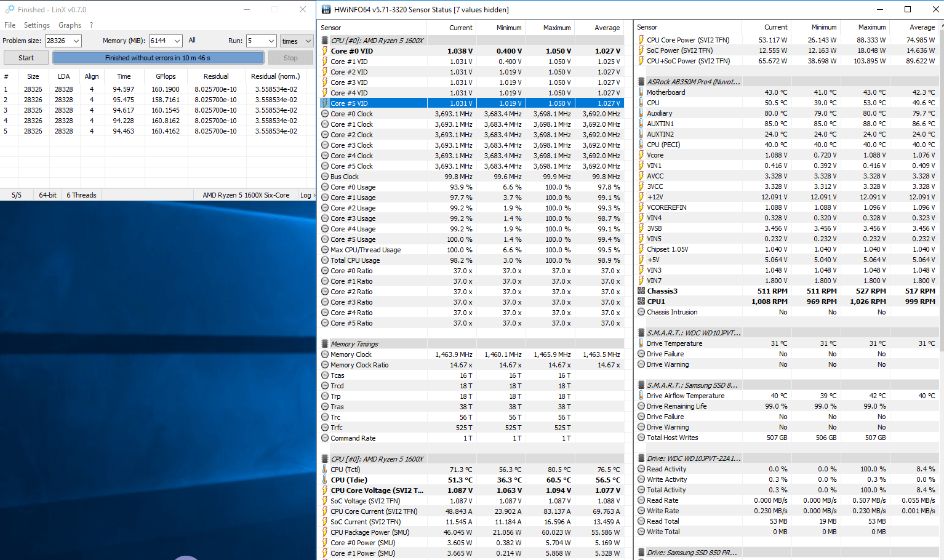
Task: Click the lightning icon beside CPU Core Power (SVI2 TFN)
Action: 641,40
